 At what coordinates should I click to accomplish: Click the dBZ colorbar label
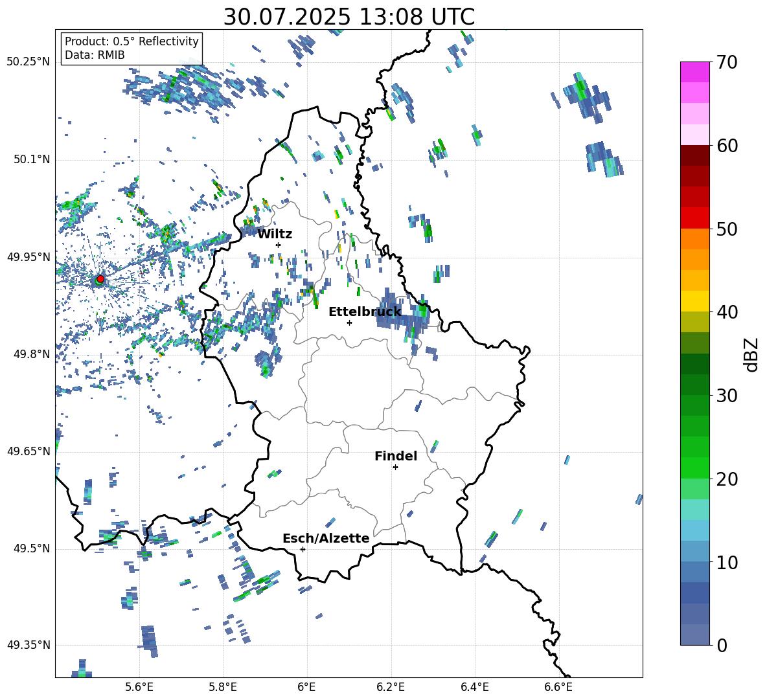tap(752, 354)
